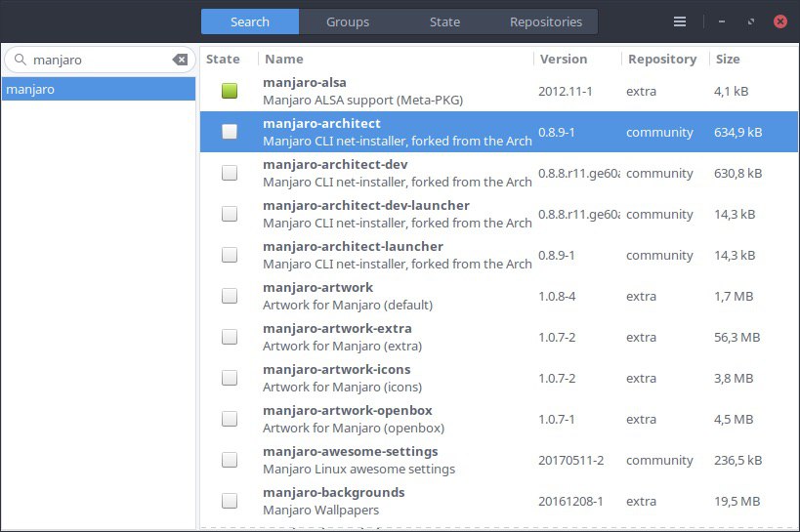
Task: Focus the search field containing manjaro
Action: click(x=100, y=60)
